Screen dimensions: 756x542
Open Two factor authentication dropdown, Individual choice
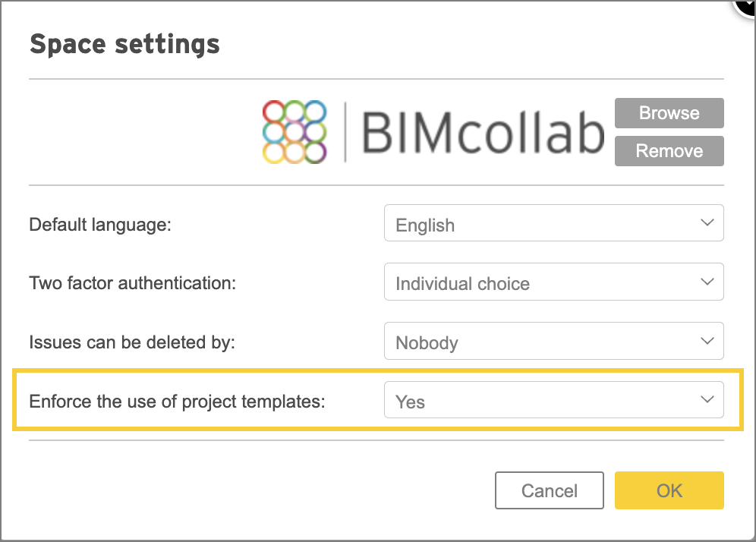(x=553, y=282)
